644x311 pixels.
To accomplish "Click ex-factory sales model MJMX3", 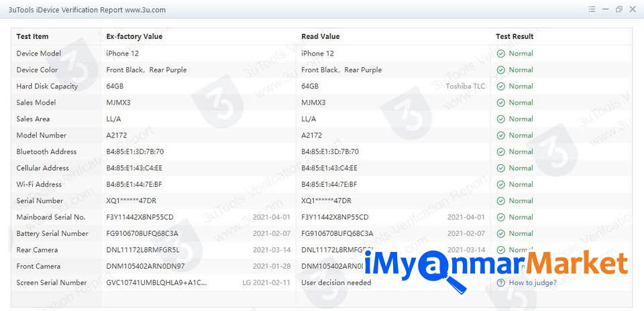I will 118,103.
